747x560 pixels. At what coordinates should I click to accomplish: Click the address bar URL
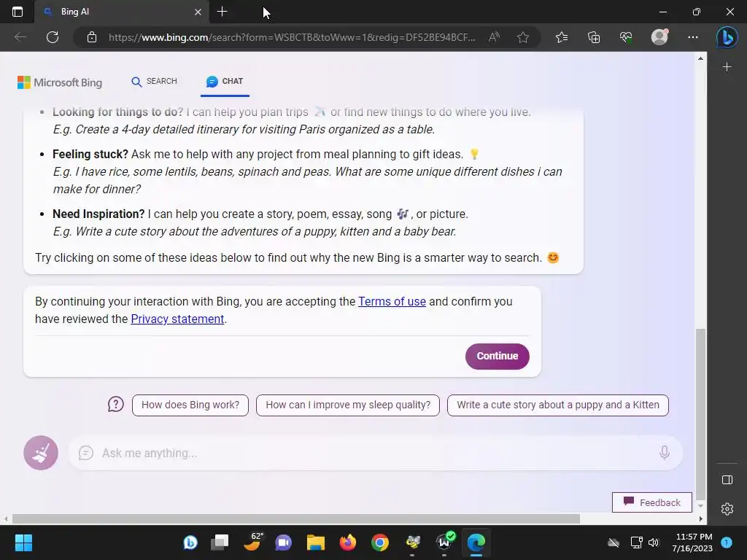pos(292,37)
